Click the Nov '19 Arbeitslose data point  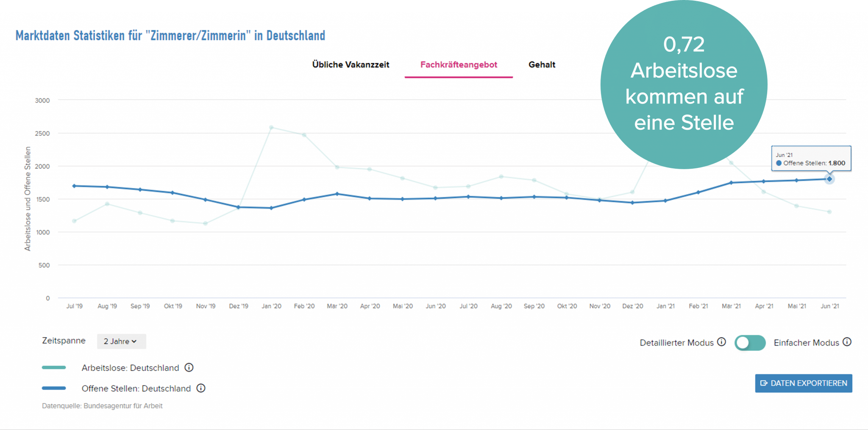pyautogui.click(x=206, y=223)
